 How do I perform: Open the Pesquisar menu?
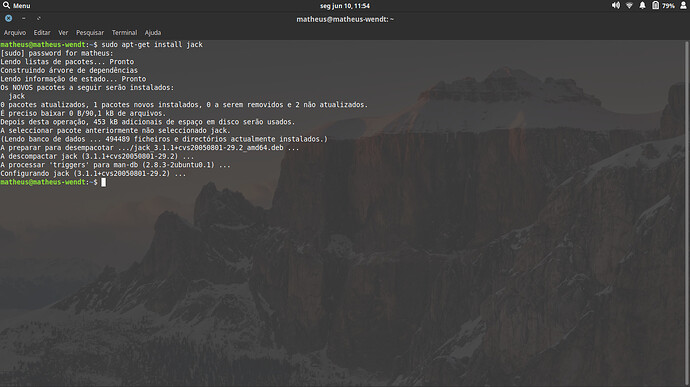(x=90, y=33)
